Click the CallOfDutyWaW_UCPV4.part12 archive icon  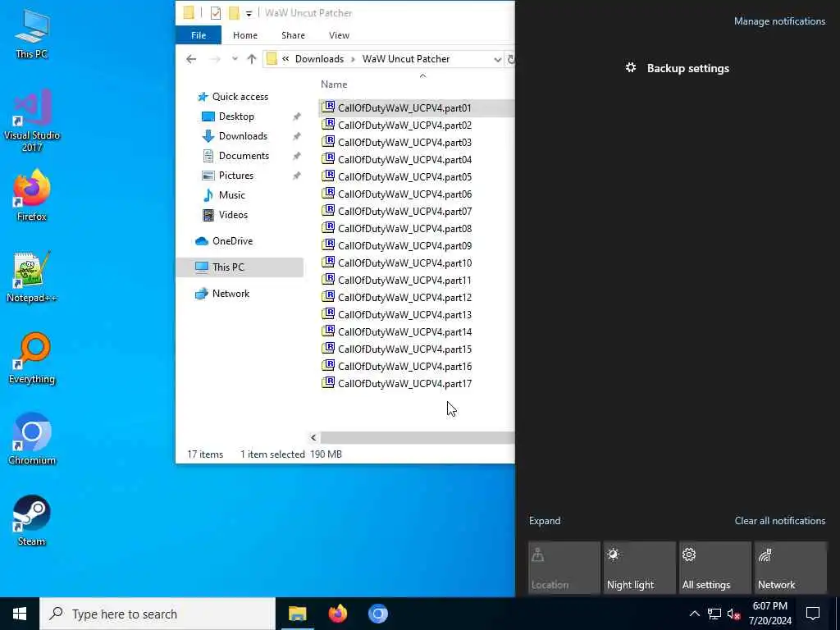pos(328,297)
